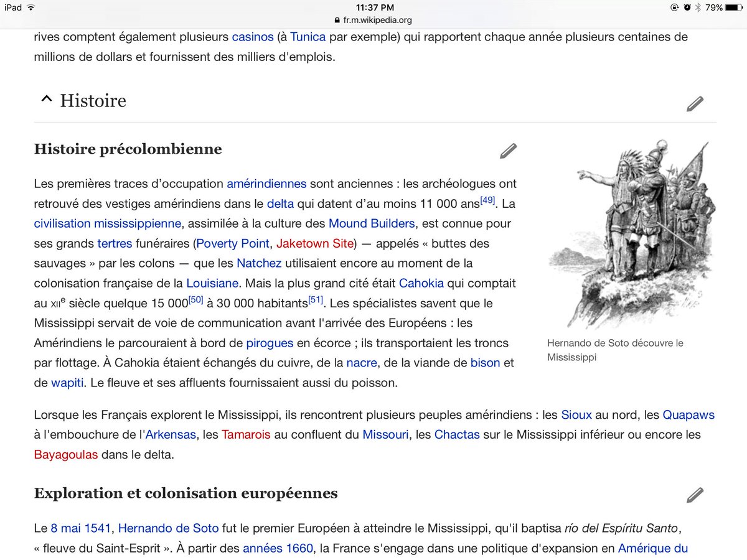The width and height of the screenshot is (747, 560).
Task: Tap caption Hernando de Soto découvre le Mississippi
Action: (x=615, y=350)
